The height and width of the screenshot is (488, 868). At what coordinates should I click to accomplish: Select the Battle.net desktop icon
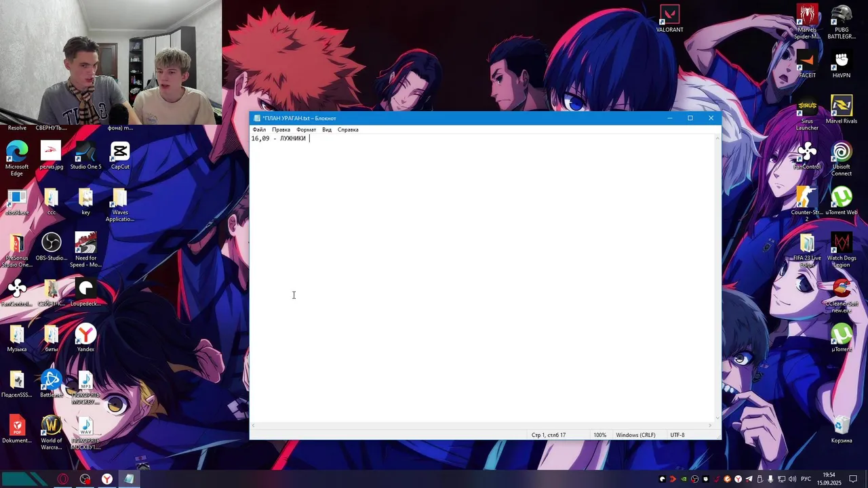[51, 384]
